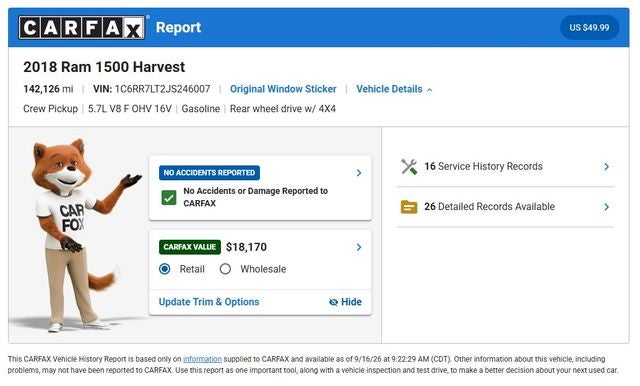
Task: Collapse the Vehicle Details chevron
Action: tap(429, 90)
